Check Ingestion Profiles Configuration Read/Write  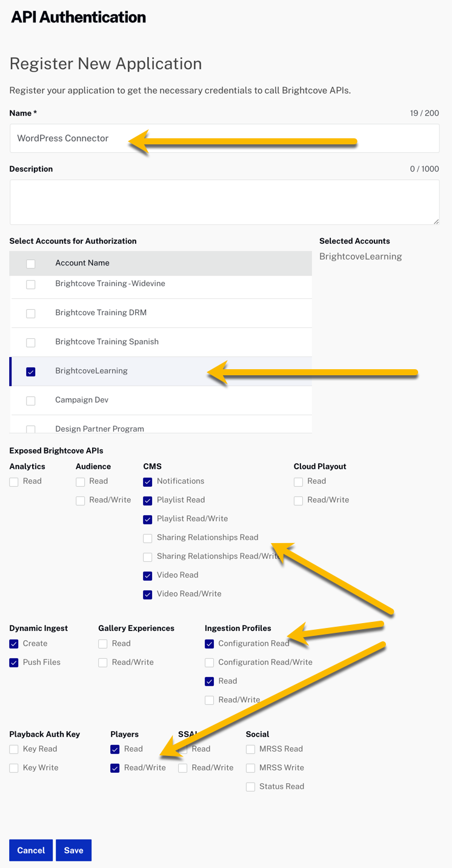(x=209, y=663)
